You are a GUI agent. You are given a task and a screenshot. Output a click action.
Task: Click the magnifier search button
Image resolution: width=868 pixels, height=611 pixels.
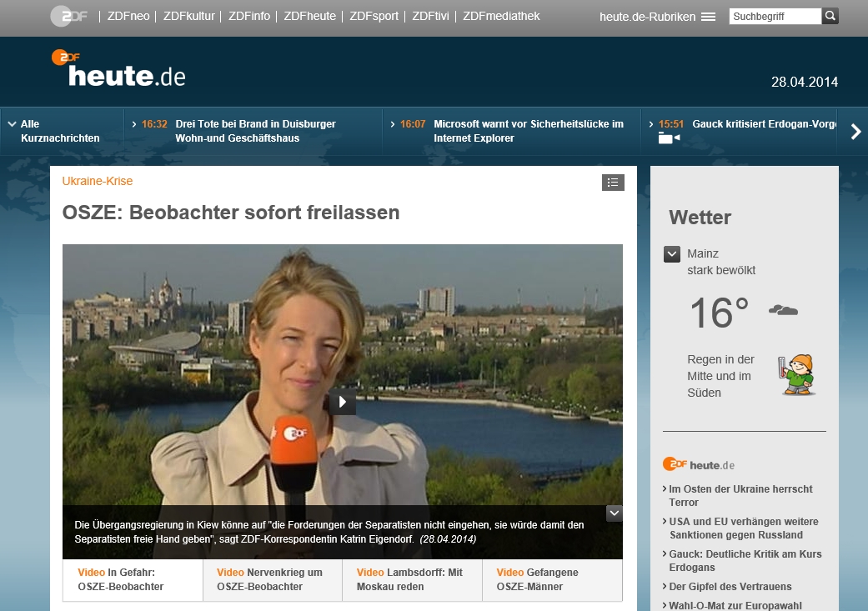tap(830, 17)
